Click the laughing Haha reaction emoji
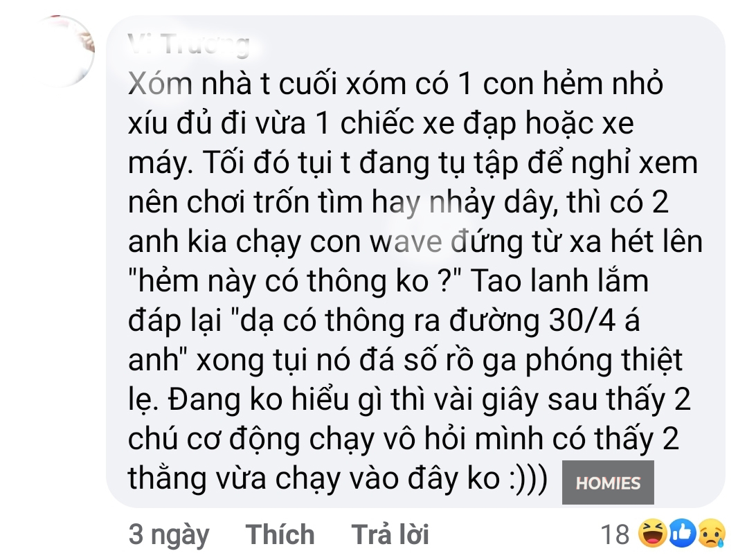 (653, 533)
